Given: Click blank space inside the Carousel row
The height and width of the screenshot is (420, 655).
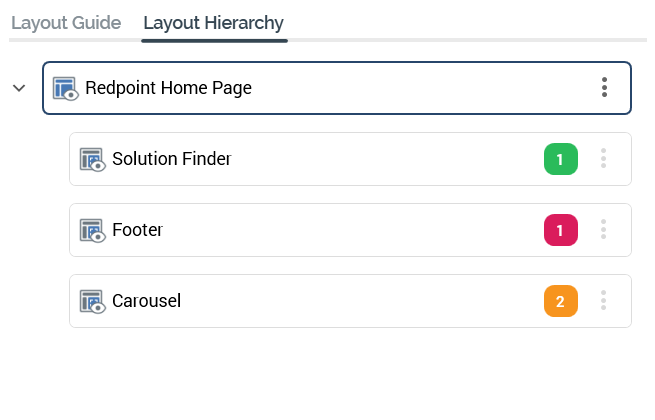Looking at the screenshot, I should point(360,301).
